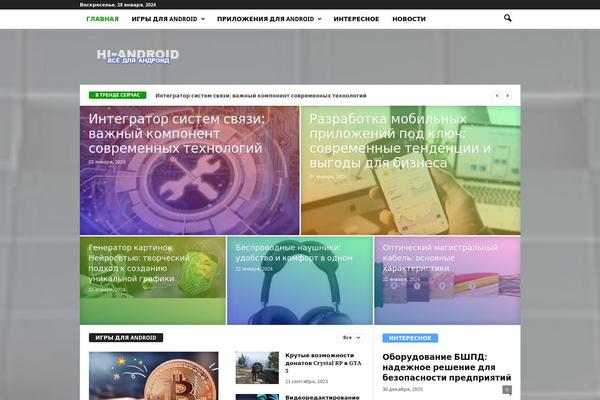Show next trending article arrow

click(507, 95)
